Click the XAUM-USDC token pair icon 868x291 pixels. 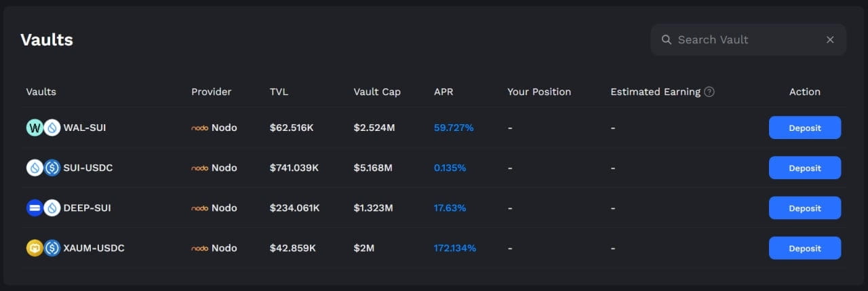43,248
